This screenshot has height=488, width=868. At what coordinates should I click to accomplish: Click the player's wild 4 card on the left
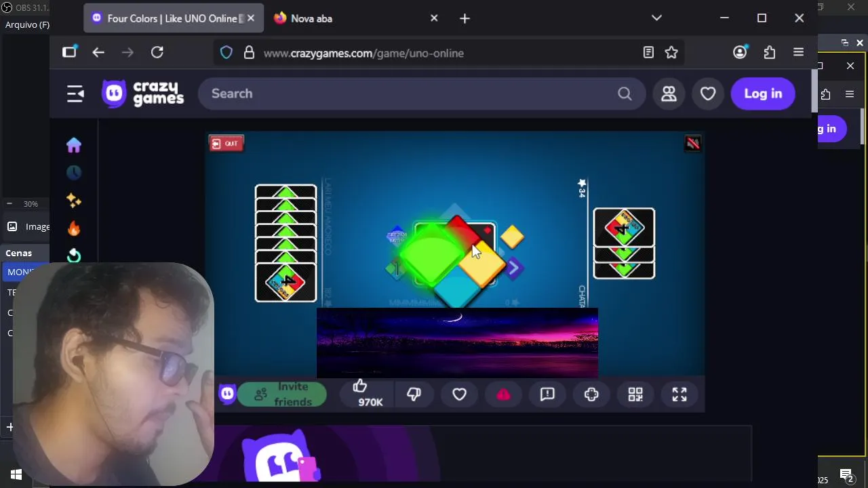(x=285, y=282)
